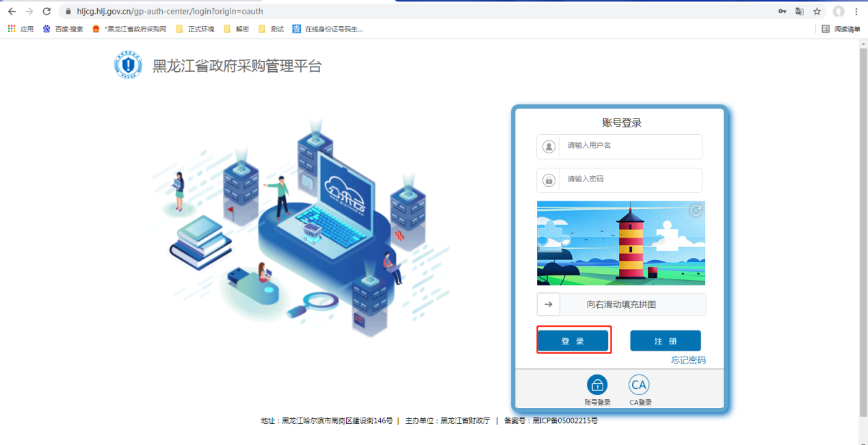Bookmark this page with the star icon
This screenshot has width=868, height=445.
pos(817,12)
